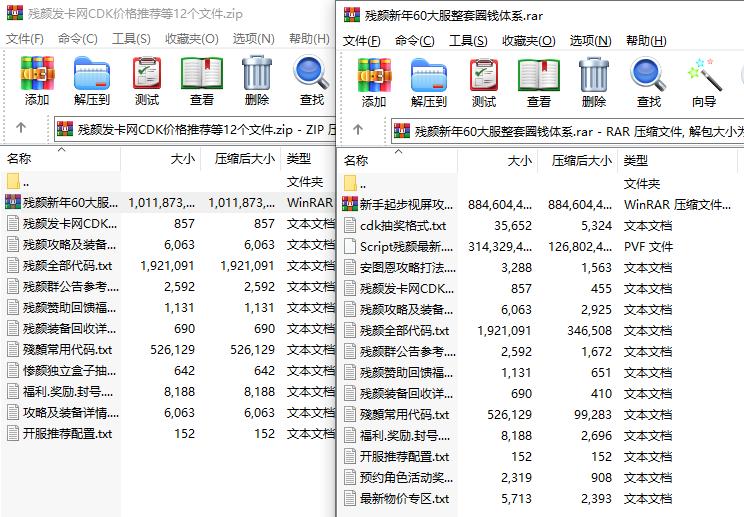Image resolution: width=744 pixels, height=517 pixels.
Task: Click up-arrow button in right window
Action: click(x=358, y=130)
